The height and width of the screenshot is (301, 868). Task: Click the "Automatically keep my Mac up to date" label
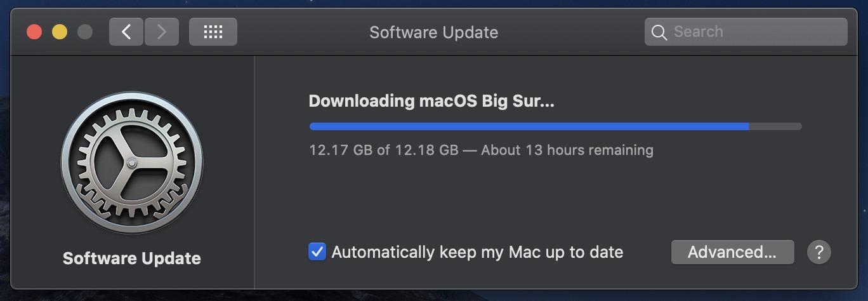click(477, 252)
